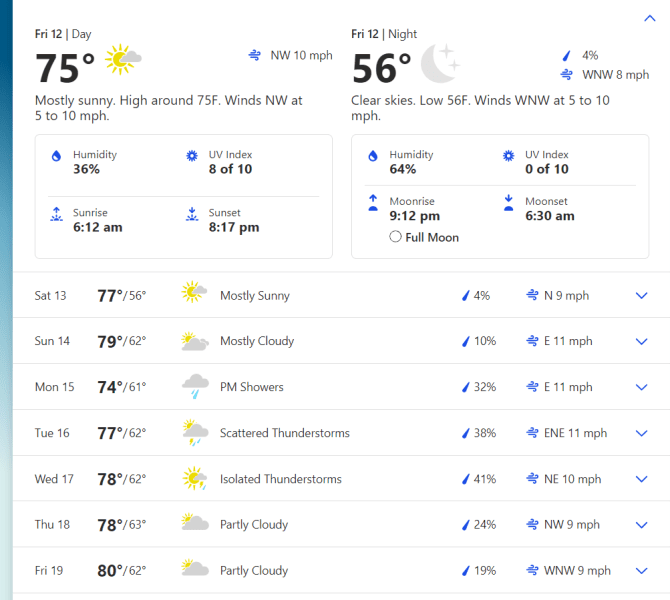Expand the Wed 17 forecast details chevron
670x600 pixels.
pyautogui.click(x=641, y=479)
